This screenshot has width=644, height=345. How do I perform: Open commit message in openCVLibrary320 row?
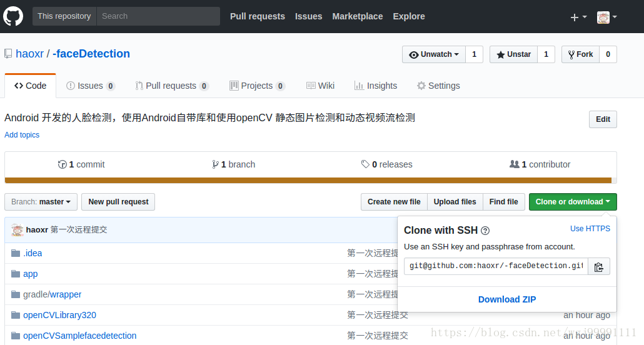[378, 315]
